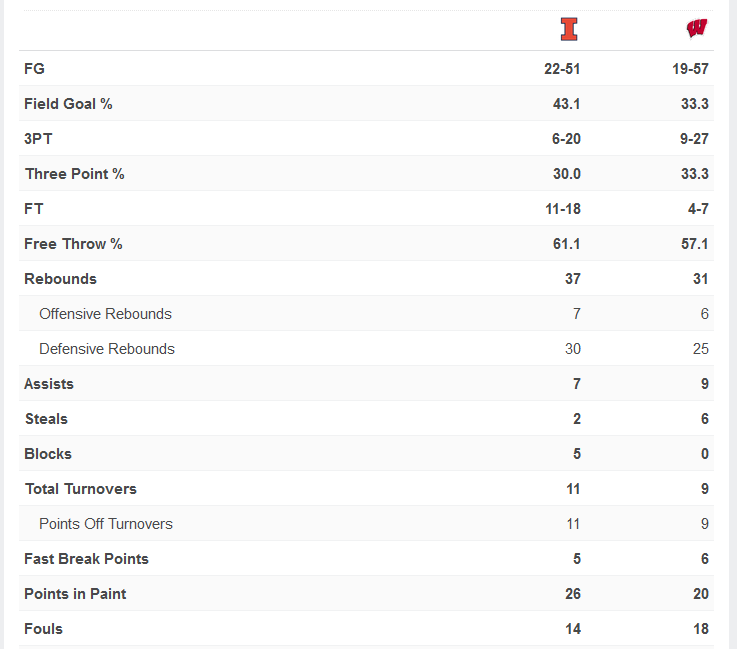Click the Wisconsin team logo
737x649 pixels.
[697, 29]
